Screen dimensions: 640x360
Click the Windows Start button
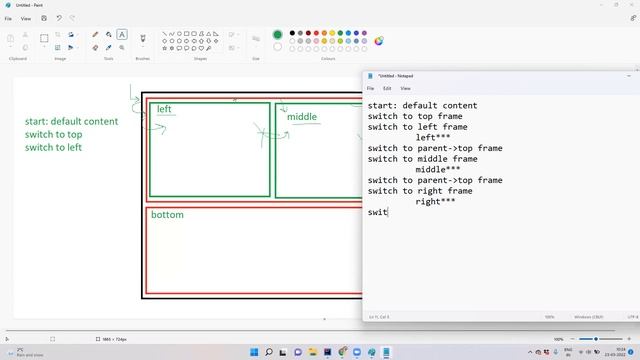254,352
